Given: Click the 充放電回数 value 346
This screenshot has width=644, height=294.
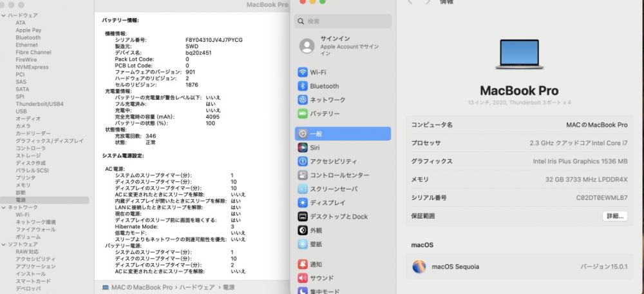Looking at the screenshot, I should point(151,135).
